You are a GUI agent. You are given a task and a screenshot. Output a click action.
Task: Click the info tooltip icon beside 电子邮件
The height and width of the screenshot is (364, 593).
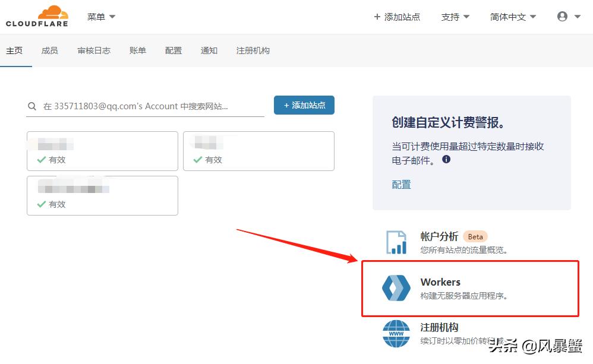click(x=446, y=159)
